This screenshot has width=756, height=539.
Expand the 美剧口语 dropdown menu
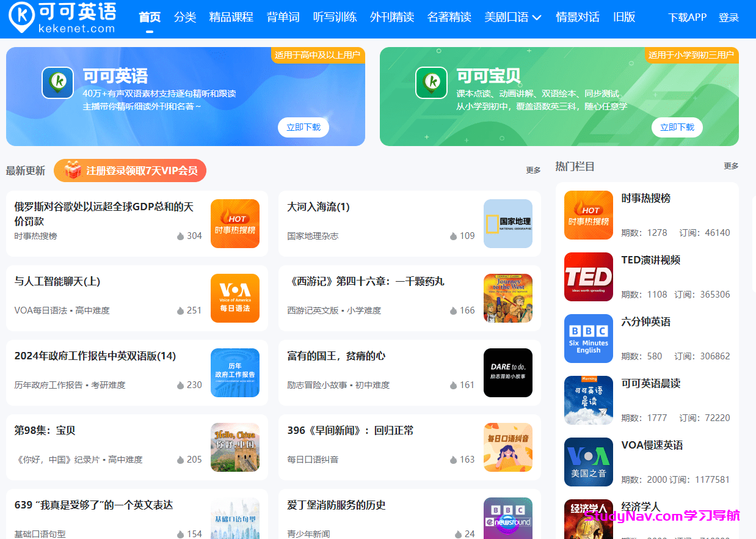(512, 17)
